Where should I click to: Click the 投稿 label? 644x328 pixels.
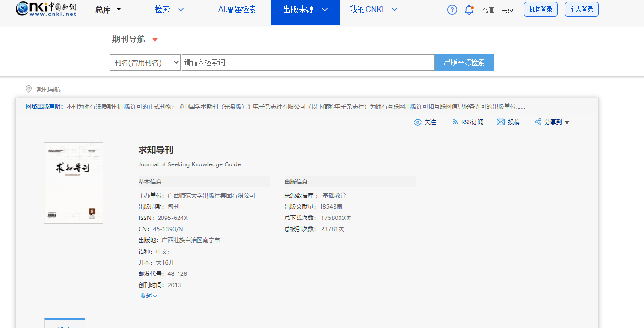pyautogui.click(x=514, y=122)
